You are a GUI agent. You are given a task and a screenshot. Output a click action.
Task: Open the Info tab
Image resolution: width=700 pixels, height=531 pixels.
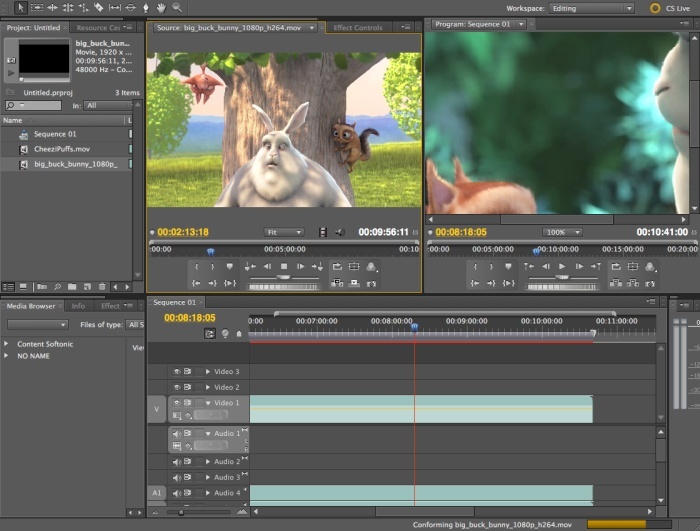click(78, 306)
